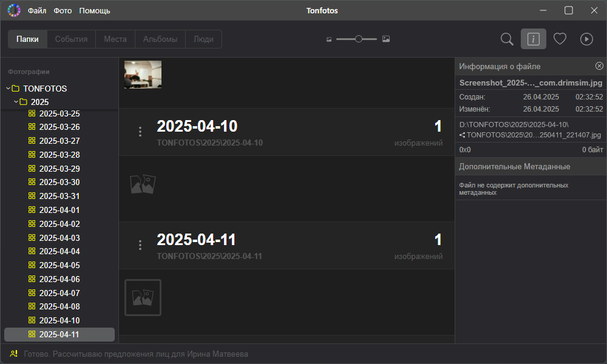This screenshot has height=364, width=607.
Task: Switch to the Альбомы tab
Action: point(160,39)
